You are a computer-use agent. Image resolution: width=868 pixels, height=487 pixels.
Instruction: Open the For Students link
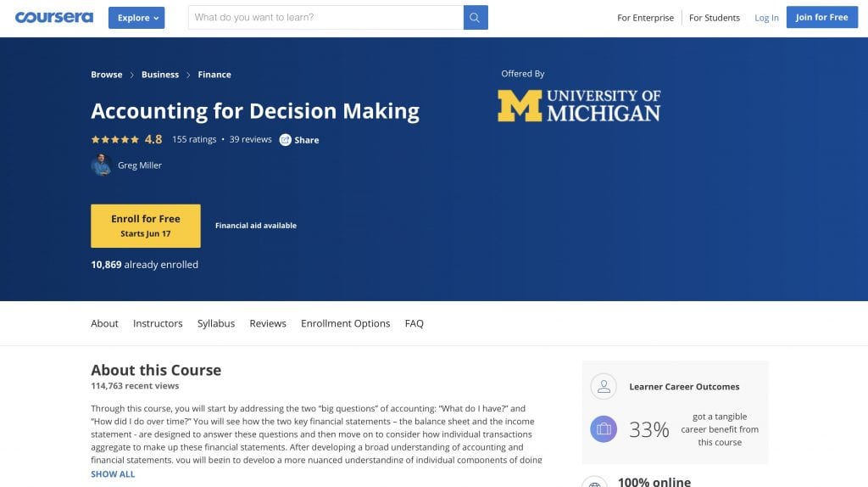pos(714,18)
